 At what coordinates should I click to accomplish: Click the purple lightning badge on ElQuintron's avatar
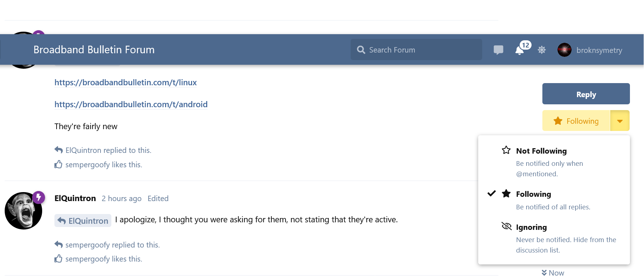pos(39,197)
